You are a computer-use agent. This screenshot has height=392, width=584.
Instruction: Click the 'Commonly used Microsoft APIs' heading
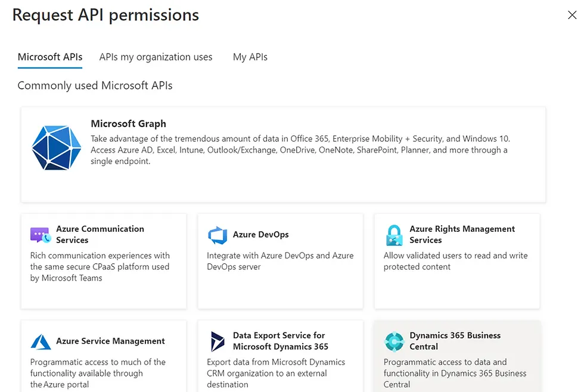95,86
